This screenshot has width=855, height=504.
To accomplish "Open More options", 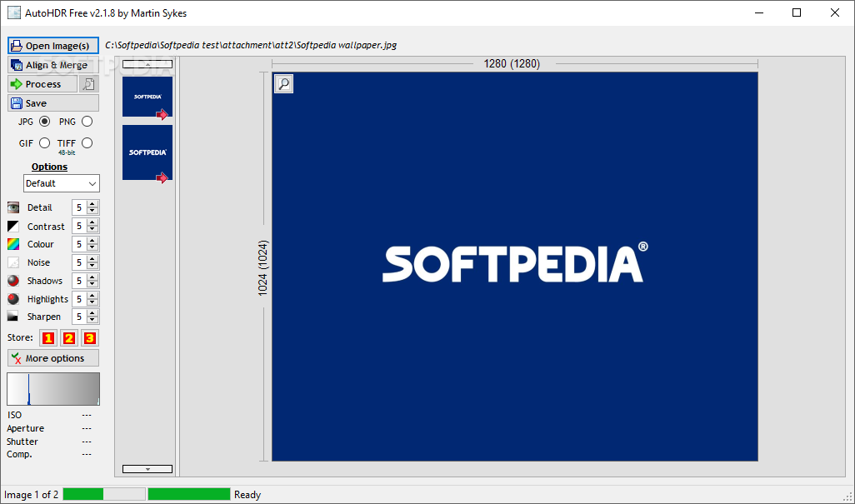I will pos(52,358).
